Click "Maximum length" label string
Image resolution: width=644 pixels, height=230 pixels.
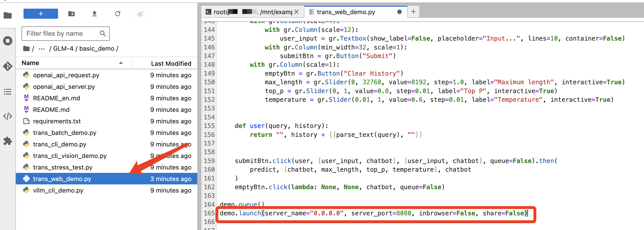(524, 82)
